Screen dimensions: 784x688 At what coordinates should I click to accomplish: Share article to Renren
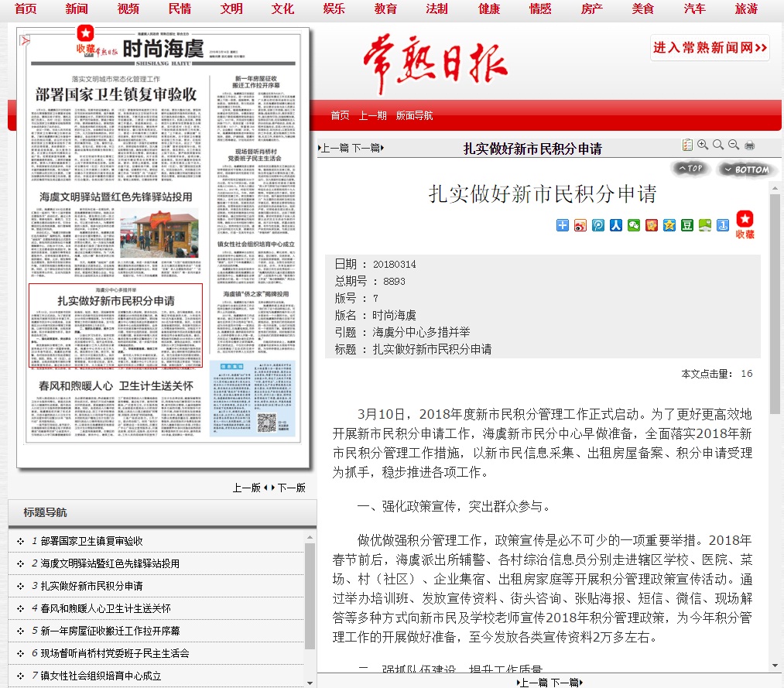616,225
